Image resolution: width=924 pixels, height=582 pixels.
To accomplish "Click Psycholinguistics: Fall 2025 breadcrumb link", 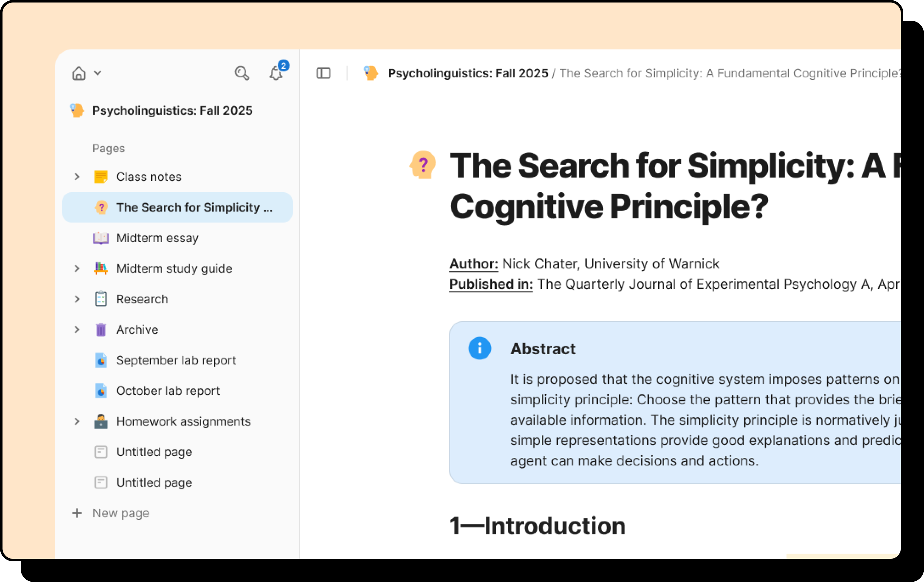I will click(467, 73).
